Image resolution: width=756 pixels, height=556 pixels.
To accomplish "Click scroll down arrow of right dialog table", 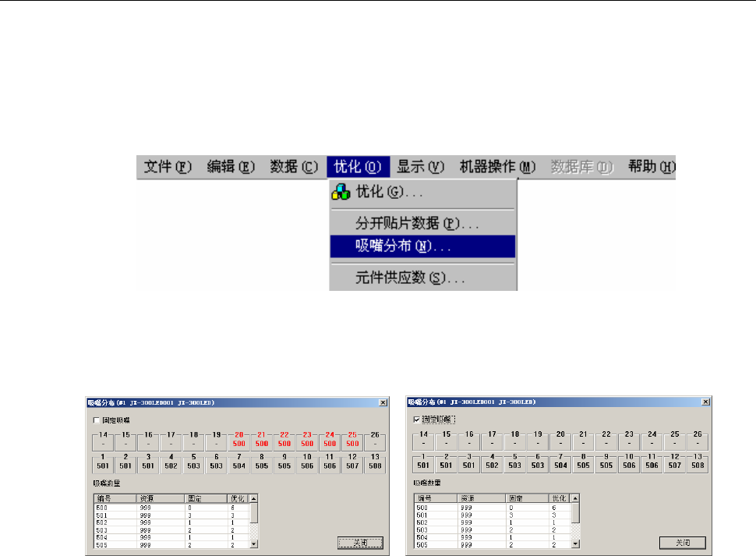I will 575,544.
